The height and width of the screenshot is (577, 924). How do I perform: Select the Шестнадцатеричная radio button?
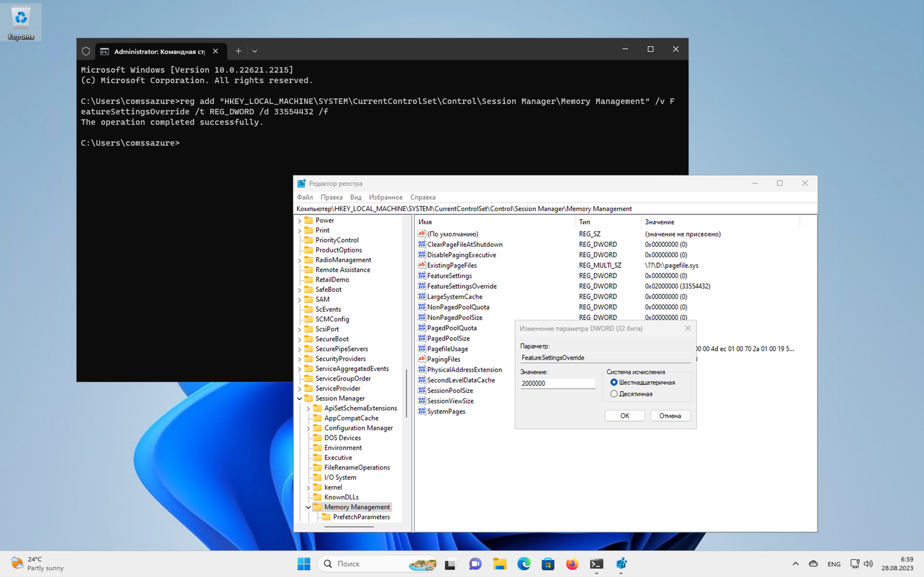tap(614, 382)
